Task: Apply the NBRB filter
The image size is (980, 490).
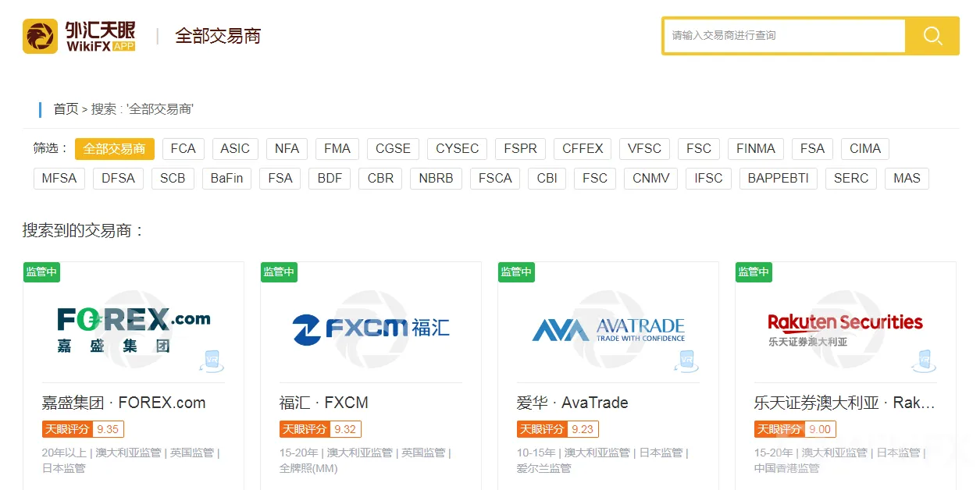Action: coord(436,179)
